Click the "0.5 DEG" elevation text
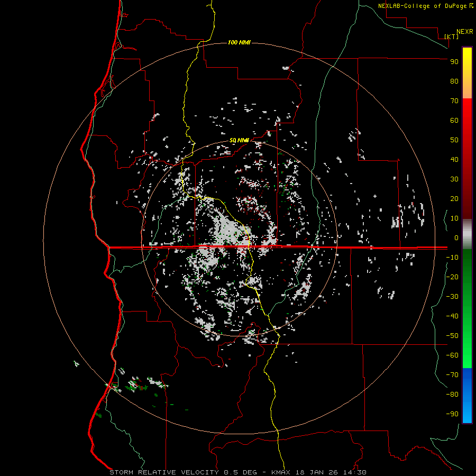The width and height of the screenshot is (476, 476). pos(240,472)
